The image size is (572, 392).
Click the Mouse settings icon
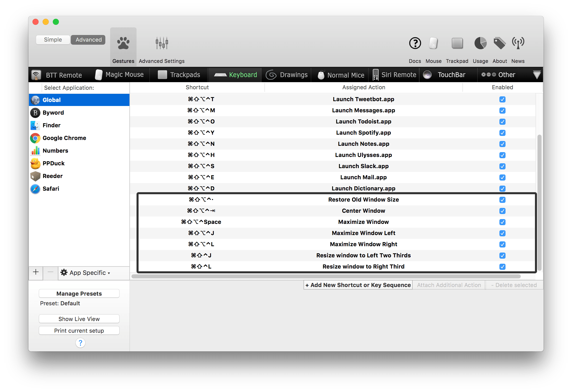tap(433, 43)
